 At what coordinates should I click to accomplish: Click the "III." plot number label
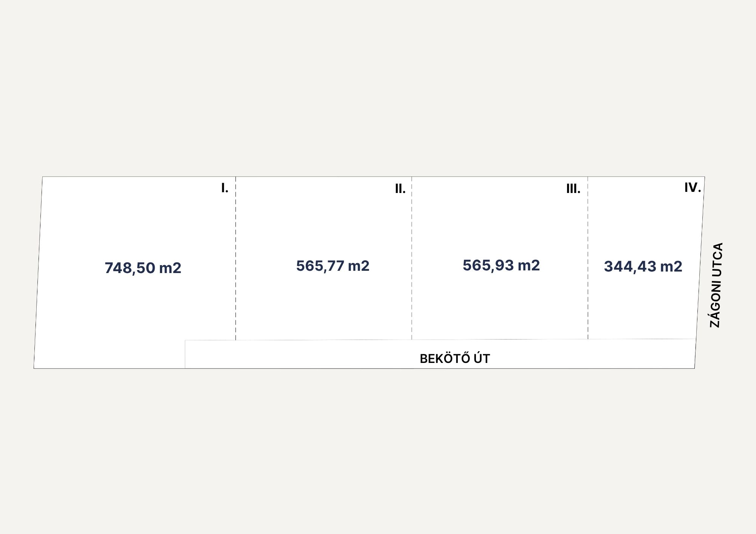tap(573, 189)
